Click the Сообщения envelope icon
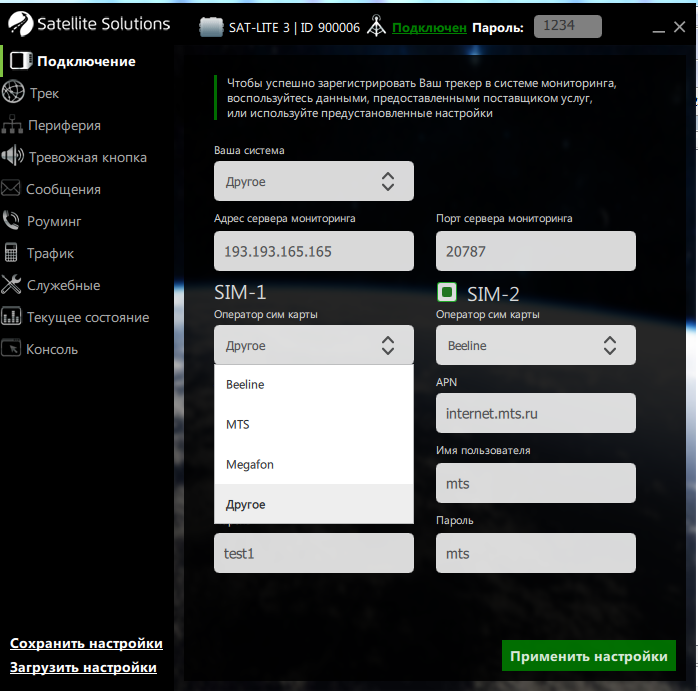 click(x=11, y=189)
